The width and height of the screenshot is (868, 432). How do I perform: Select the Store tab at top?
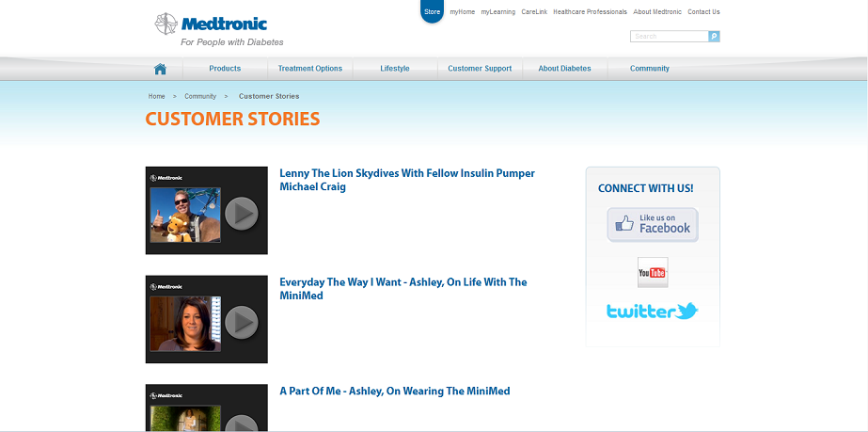tap(433, 11)
